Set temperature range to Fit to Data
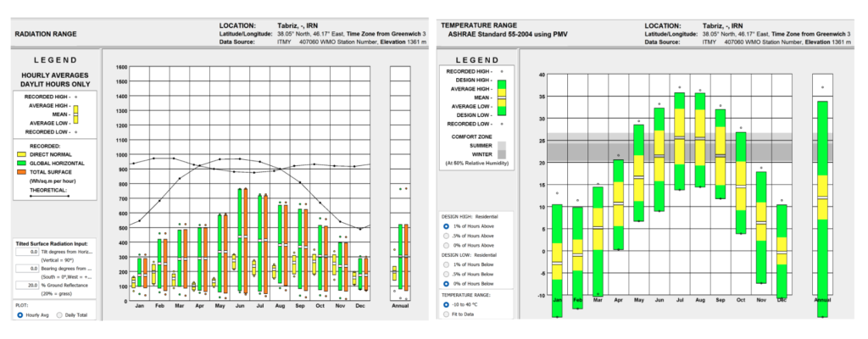This screenshot has height=339, width=868. click(x=446, y=314)
